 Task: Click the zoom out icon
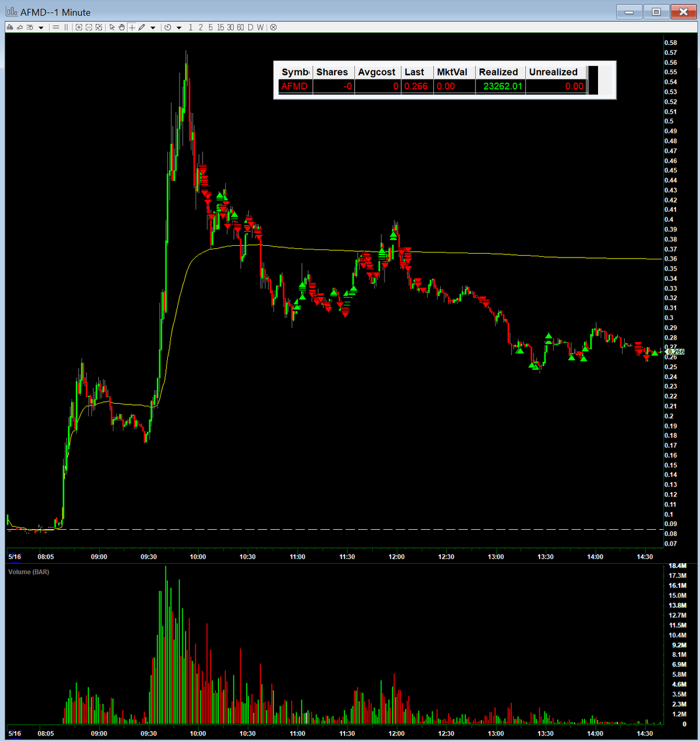click(89, 27)
